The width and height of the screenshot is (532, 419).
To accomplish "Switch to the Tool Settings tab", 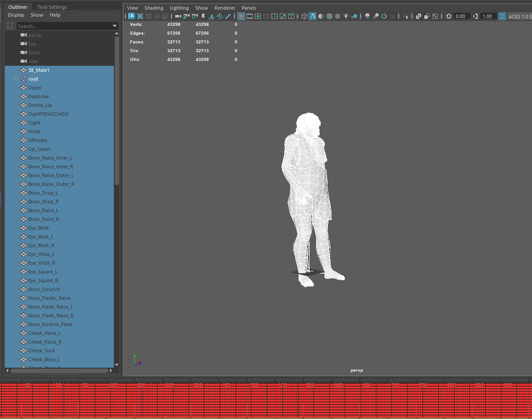I will click(52, 7).
